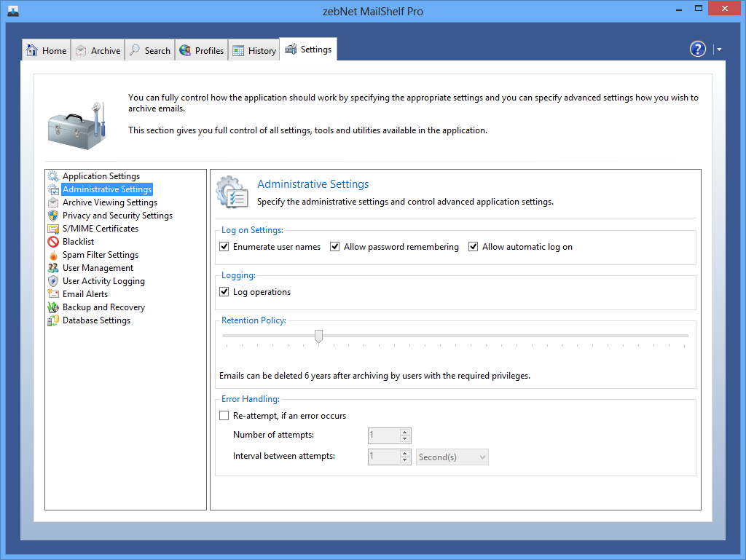The width and height of the screenshot is (746, 560).
Task: Click the Application Settings gear icon
Action: (53, 176)
